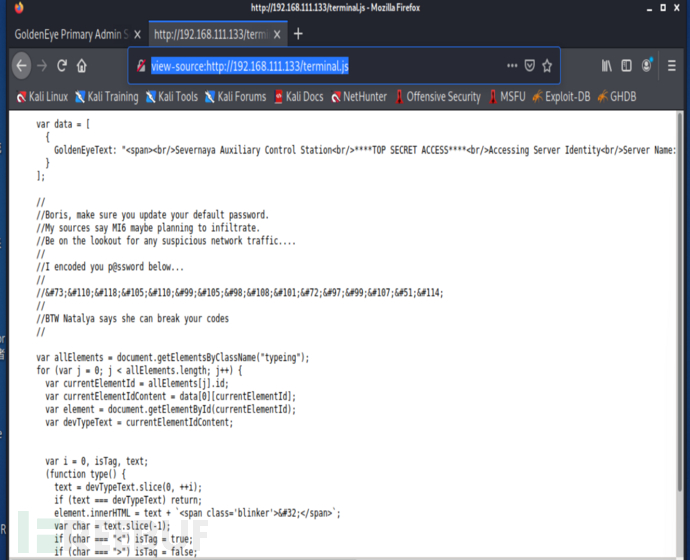Open the Kali Docs bookmark

[x=299, y=97]
